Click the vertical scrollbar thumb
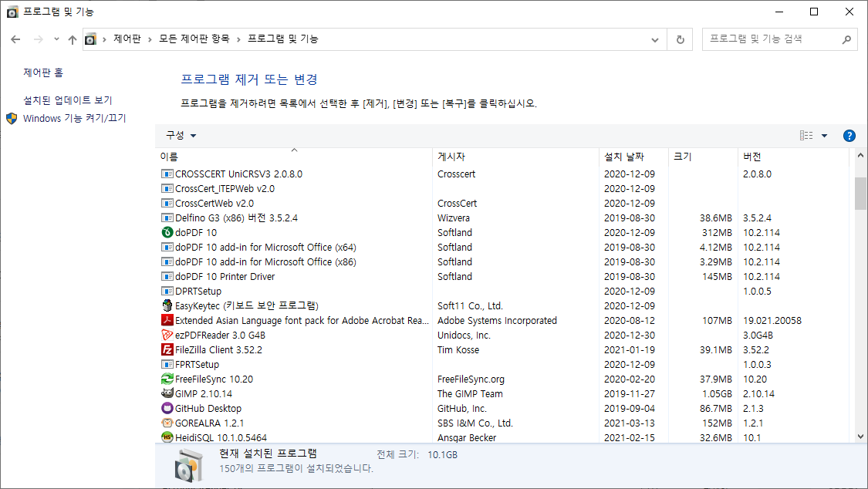Screen dimensions: 868x489 click(x=860, y=194)
